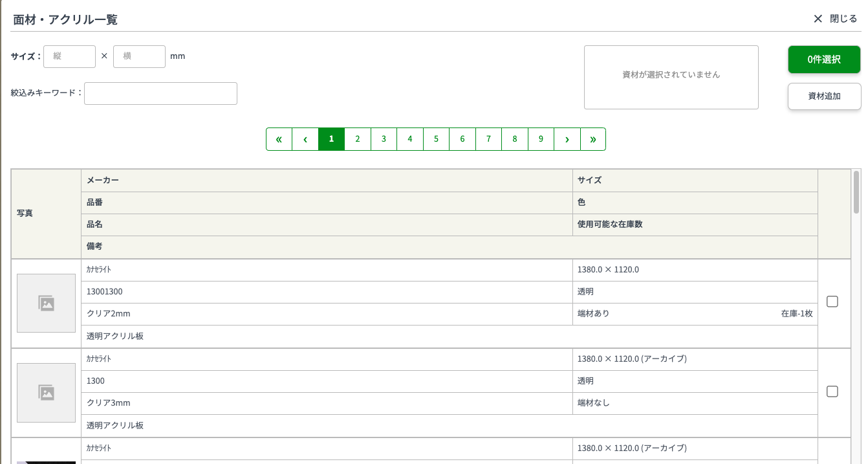Click size cell 1380.0 × 1120.0 without アーカイブ
Image resolution: width=868 pixels, height=464 pixels.
[695, 270]
